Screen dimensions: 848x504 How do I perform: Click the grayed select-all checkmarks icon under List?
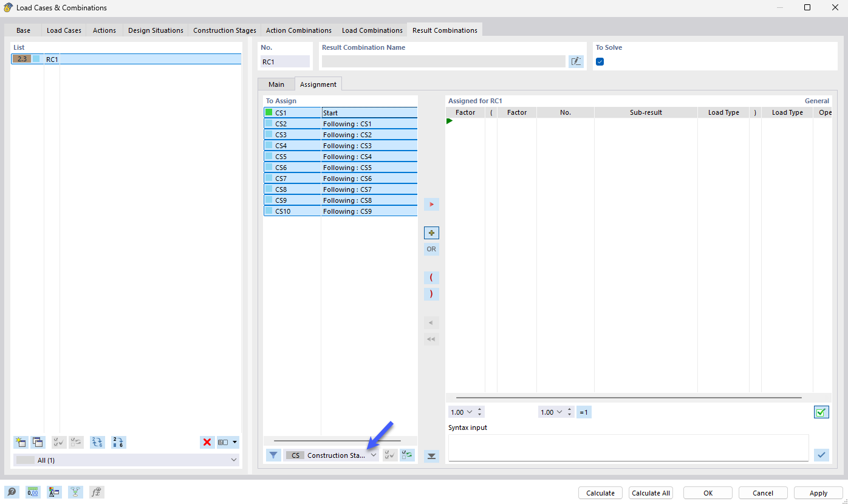tap(59, 442)
